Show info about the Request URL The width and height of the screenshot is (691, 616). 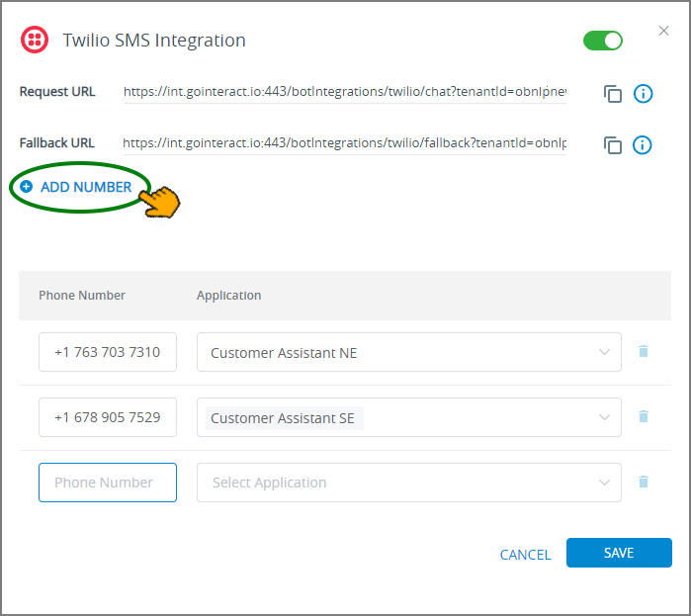click(x=643, y=93)
